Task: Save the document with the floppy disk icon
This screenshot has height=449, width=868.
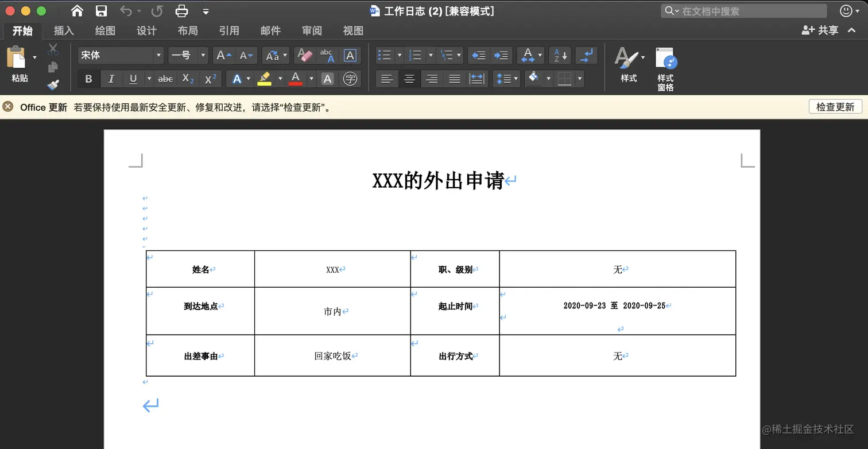Action: pyautogui.click(x=101, y=11)
